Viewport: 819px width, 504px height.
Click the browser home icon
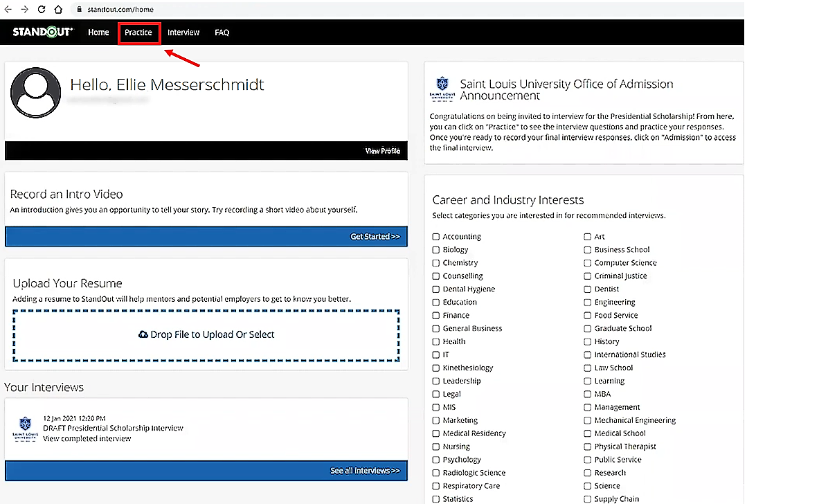point(58,10)
